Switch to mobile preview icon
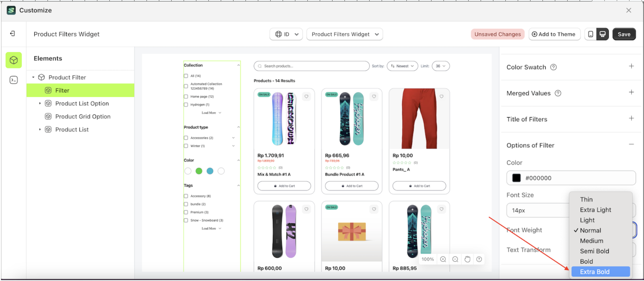The height and width of the screenshot is (281, 644). pyautogui.click(x=591, y=34)
